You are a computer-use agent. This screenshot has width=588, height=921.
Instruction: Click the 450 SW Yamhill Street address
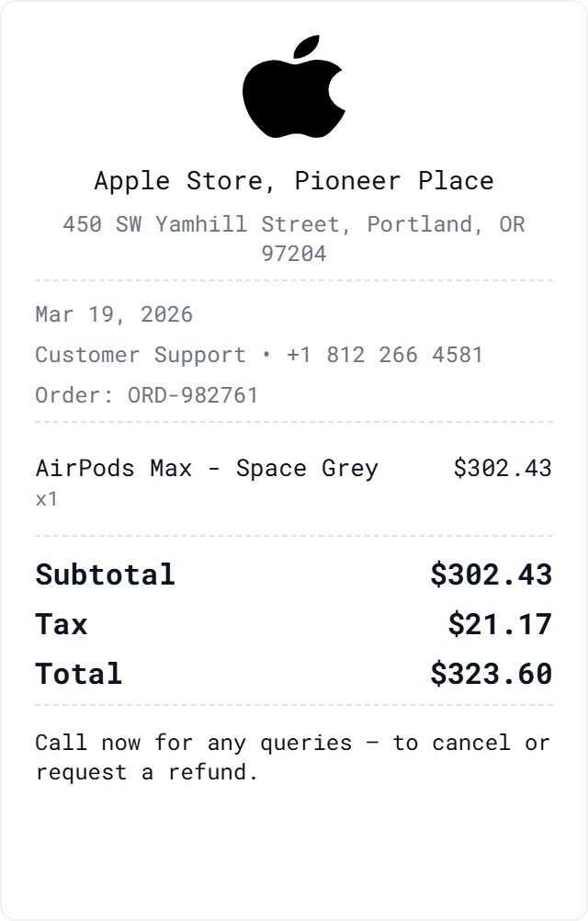294,224
